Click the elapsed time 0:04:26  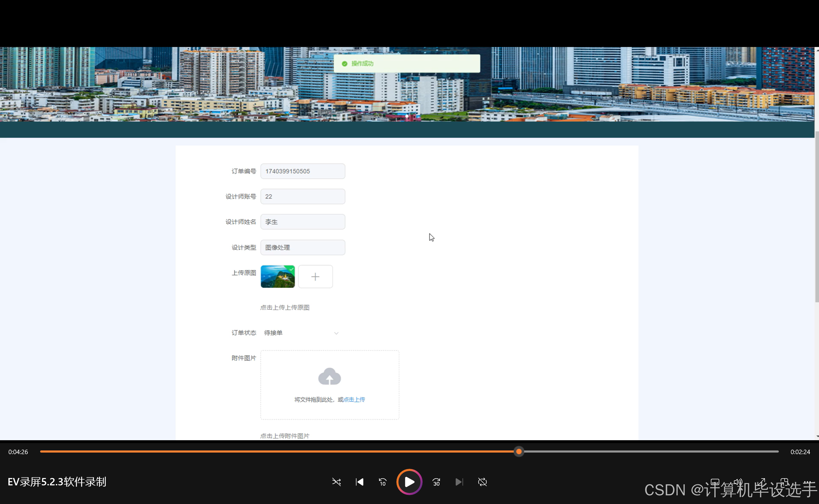[18, 452]
